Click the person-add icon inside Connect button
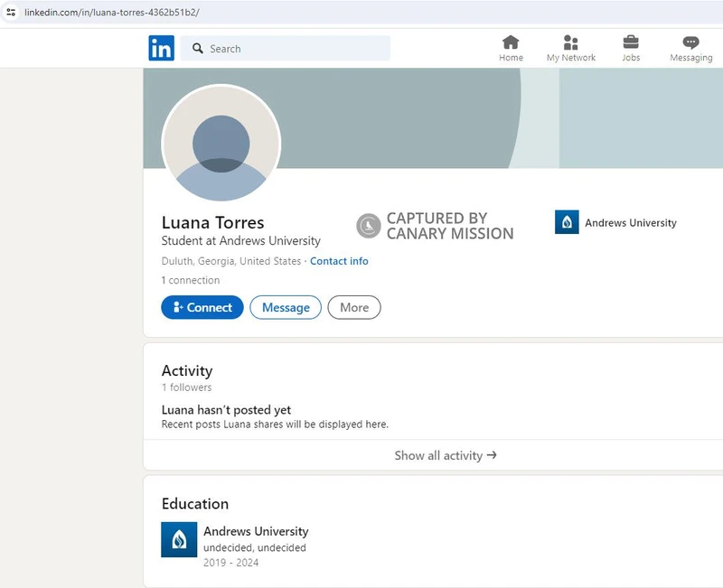This screenshot has height=588, width=723. coord(178,307)
